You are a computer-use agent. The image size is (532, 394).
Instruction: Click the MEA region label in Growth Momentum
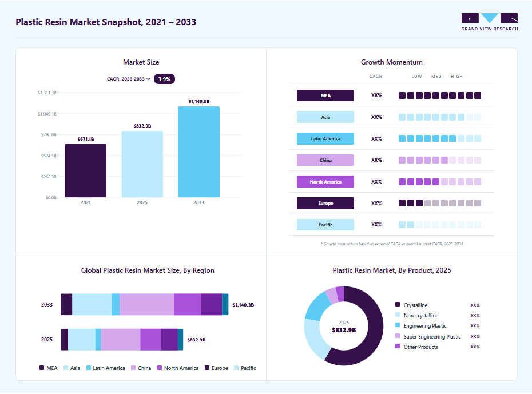[325, 95]
